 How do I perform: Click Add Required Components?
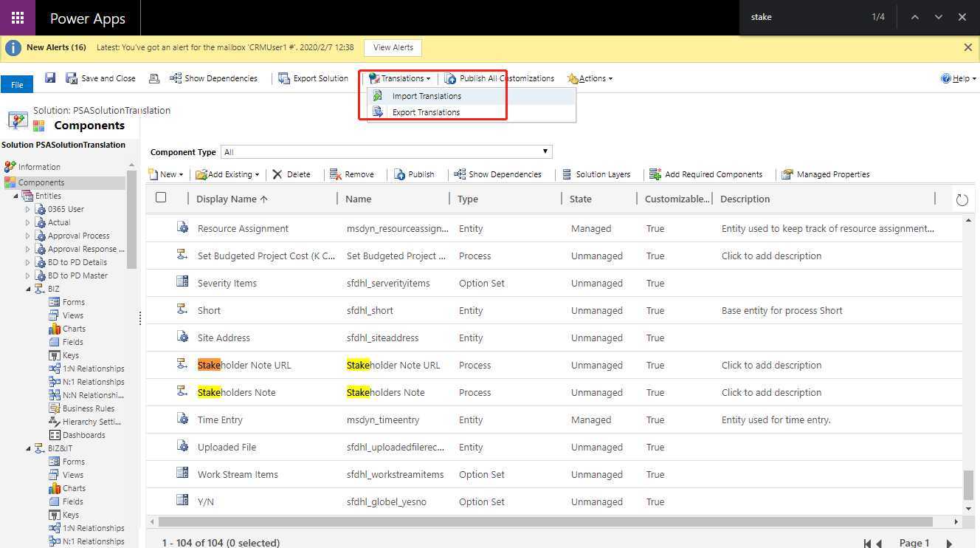tap(706, 174)
